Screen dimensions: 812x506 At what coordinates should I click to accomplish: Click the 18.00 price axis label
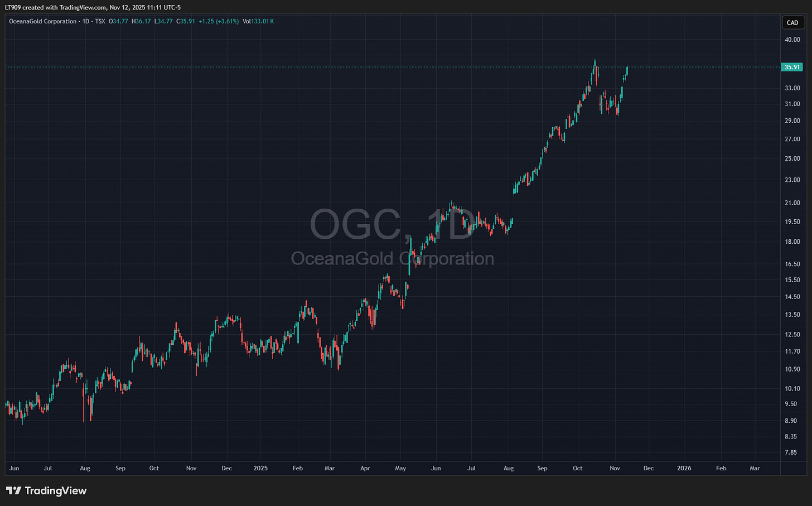click(792, 242)
